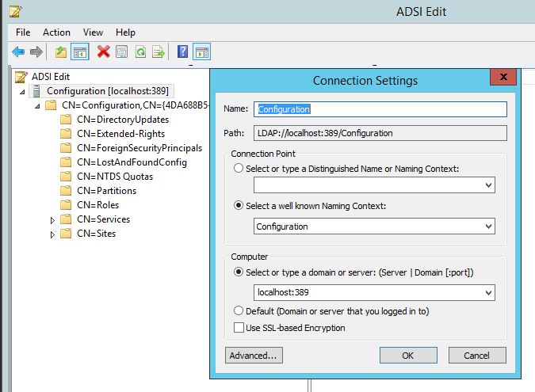535x392 pixels.
Task: Click the Forward arrow toolbar icon
Action: 36,52
